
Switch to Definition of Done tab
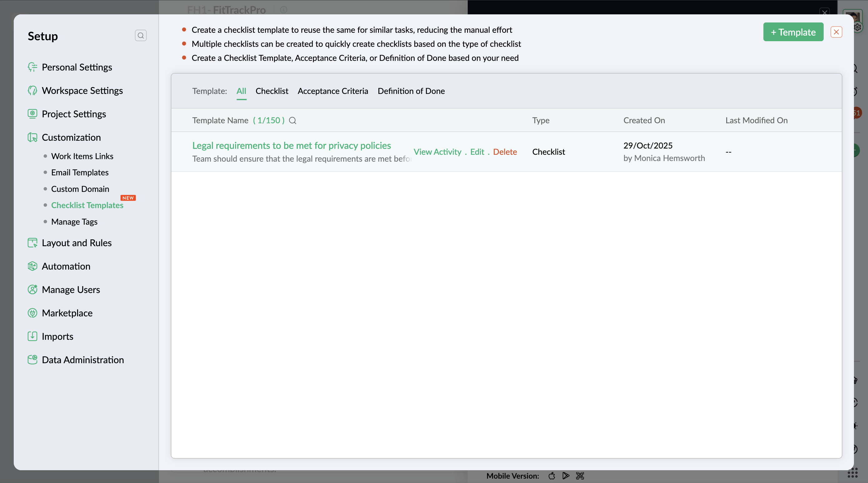click(x=411, y=91)
